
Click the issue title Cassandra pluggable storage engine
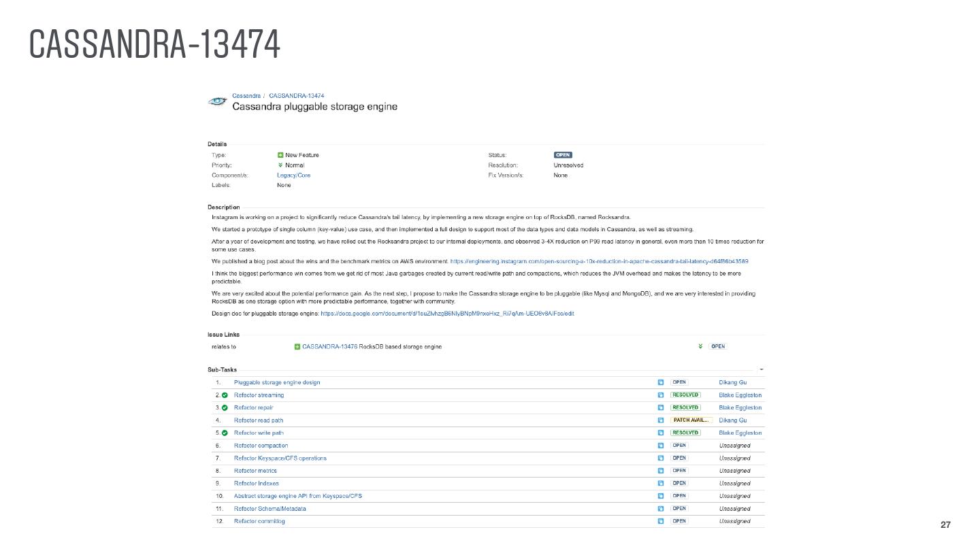(315, 107)
